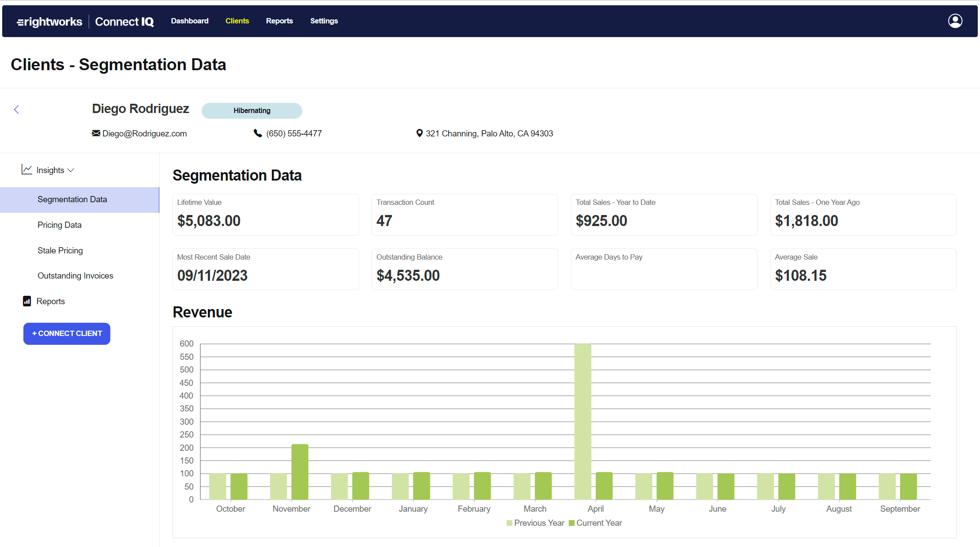This screenshot has height=547, width=980.
Task: Click the Average Days to Pay card
Action: 664,269
